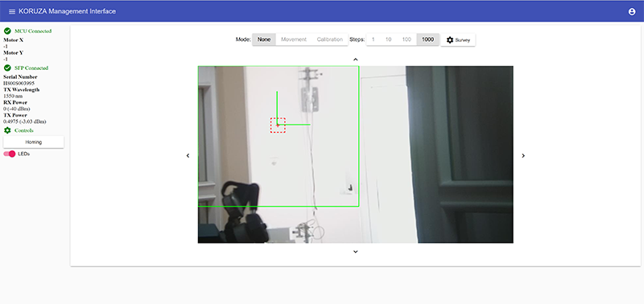The height and width of the screenshot is (304, 644).
Task: Select Movement mode
Action: pyautogui.click(x=294, y=39)
